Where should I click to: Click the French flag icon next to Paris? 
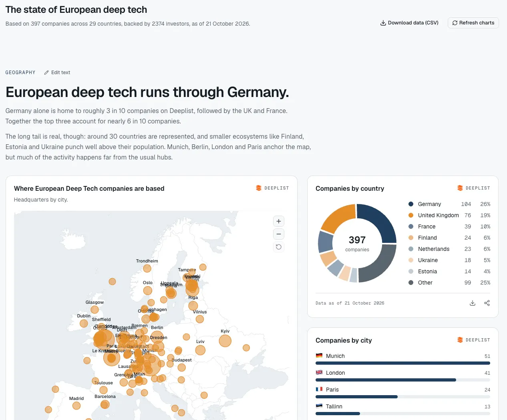pyautogui.click(x=319, y=389)
